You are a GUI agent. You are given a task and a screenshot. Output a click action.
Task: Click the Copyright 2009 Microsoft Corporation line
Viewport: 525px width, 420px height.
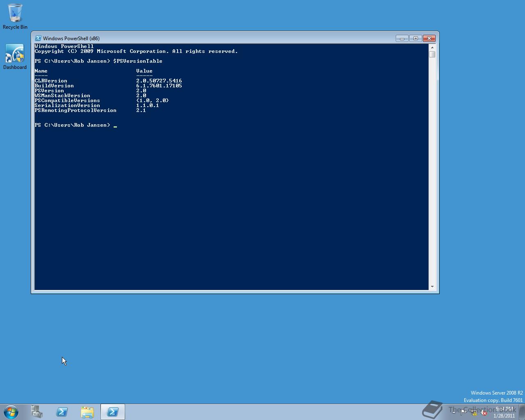[136, 51]
